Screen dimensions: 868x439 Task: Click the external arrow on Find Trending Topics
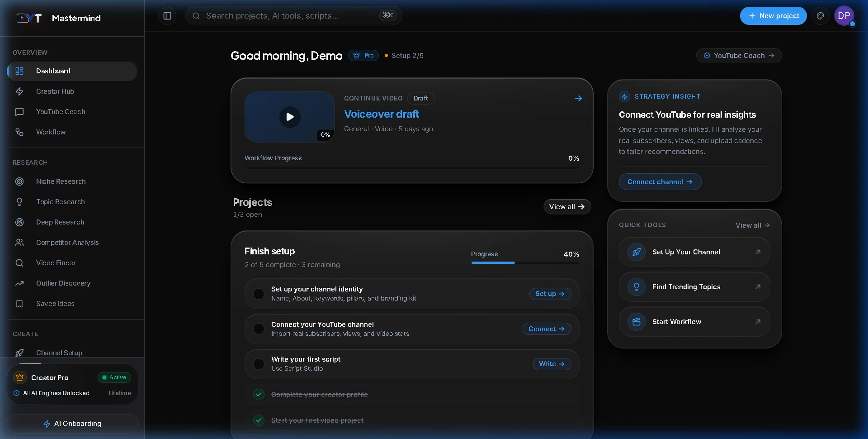(x=758, y=287)
